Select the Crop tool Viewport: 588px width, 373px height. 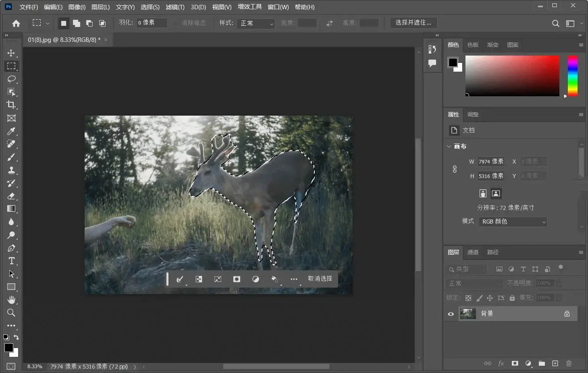[x=11, y=105]
